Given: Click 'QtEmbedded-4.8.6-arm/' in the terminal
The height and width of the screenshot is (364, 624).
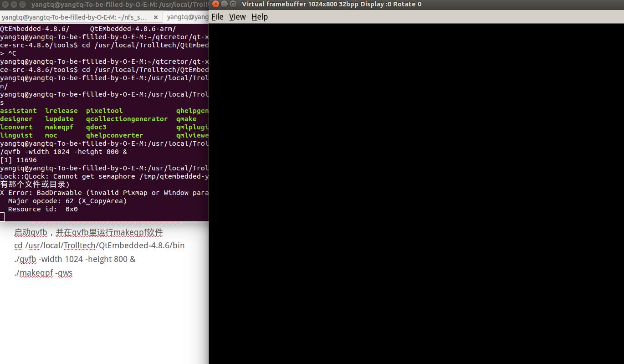Looking at the screenshot, I should pos(133,29).
